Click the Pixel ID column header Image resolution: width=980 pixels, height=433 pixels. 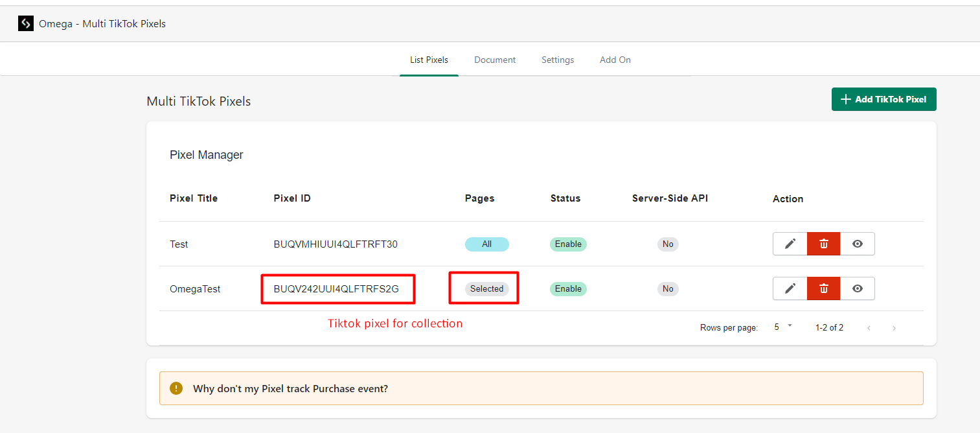(292, 198)
